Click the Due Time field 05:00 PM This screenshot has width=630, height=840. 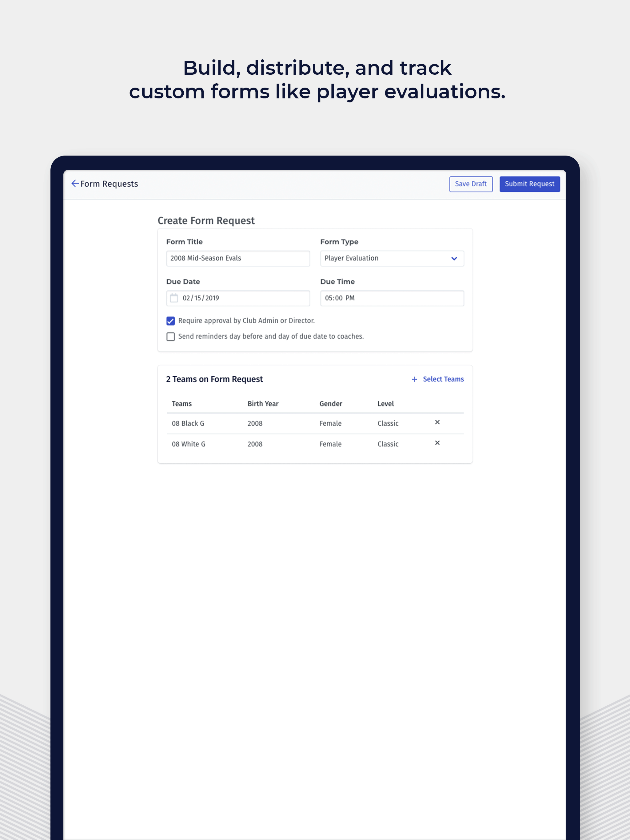tap(392, 299)
